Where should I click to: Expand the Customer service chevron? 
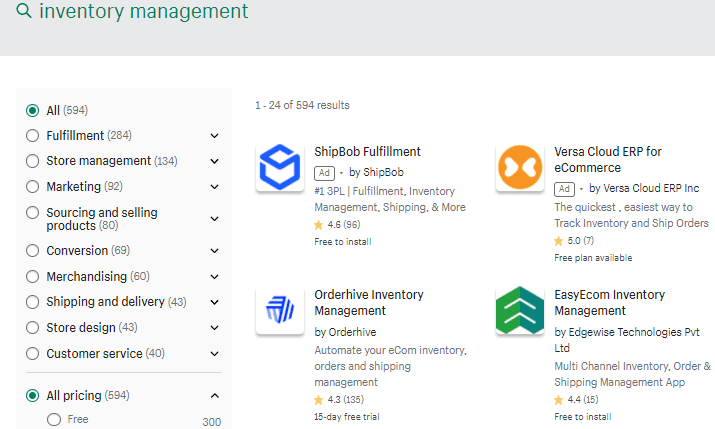coord(214,354)
